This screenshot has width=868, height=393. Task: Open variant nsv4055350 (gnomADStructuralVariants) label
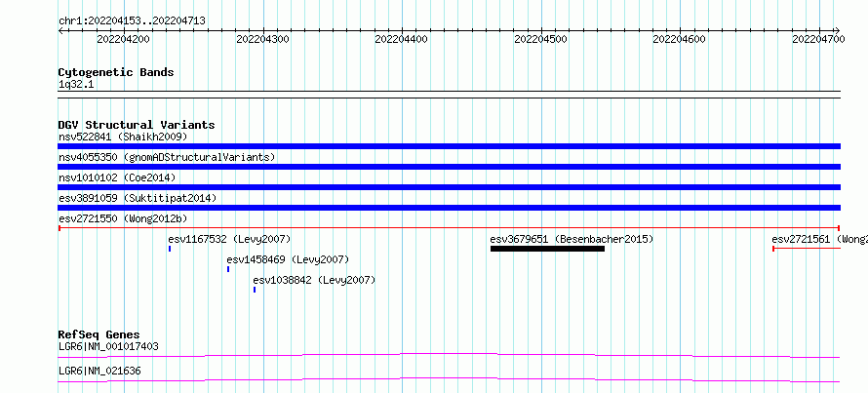[167, 157]
